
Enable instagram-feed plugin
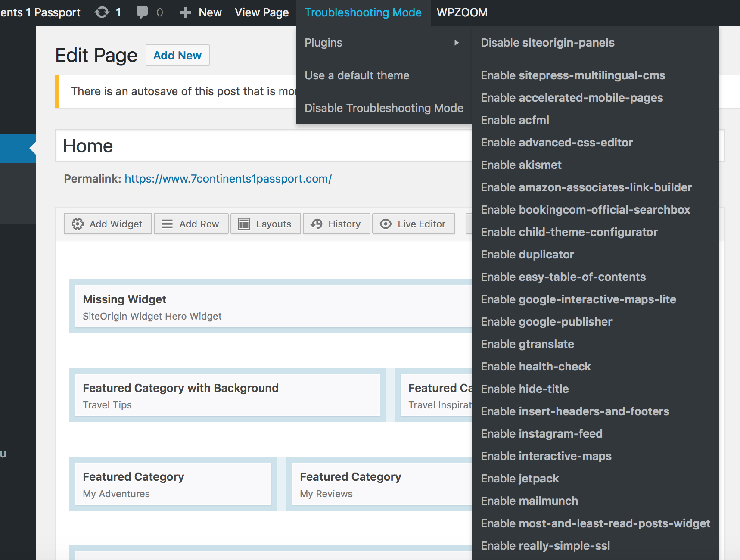541,434
